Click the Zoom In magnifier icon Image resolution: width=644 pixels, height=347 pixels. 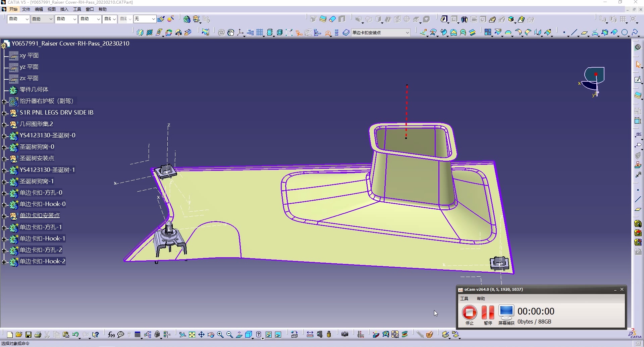220,335
